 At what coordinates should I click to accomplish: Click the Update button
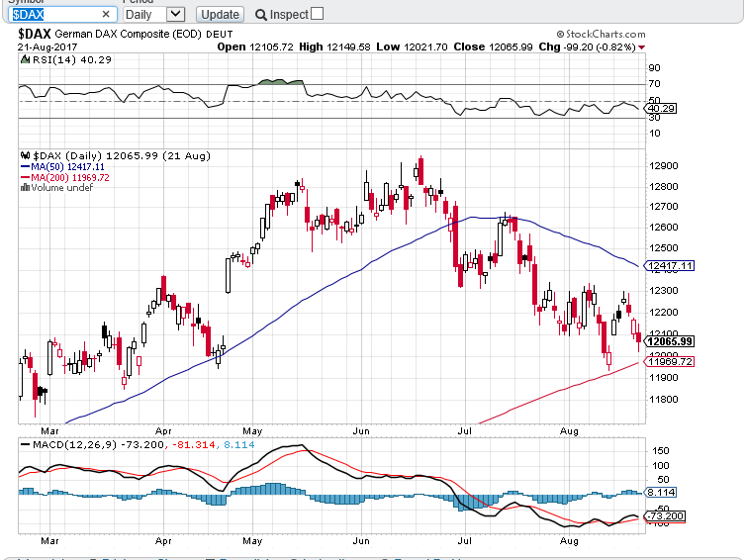point(220,14)
